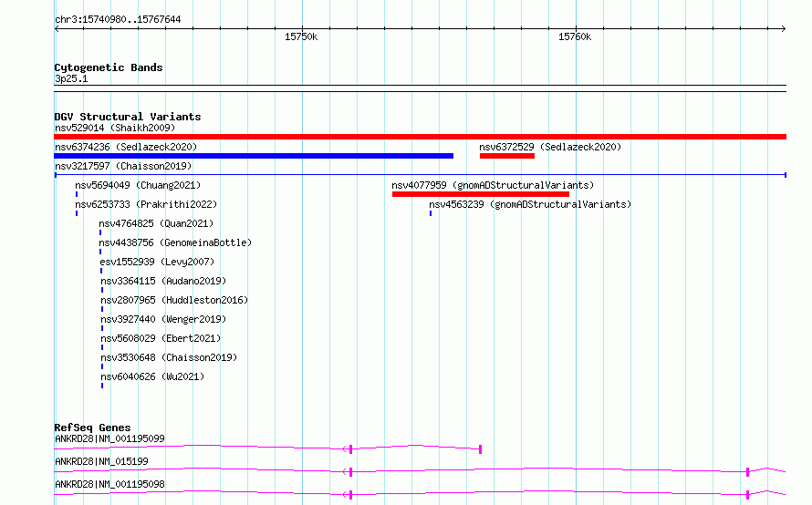Viewport: 812px width, 505px height.
Task: Open the DGV Structural Variants track title
Action: [x=128, y=117]
